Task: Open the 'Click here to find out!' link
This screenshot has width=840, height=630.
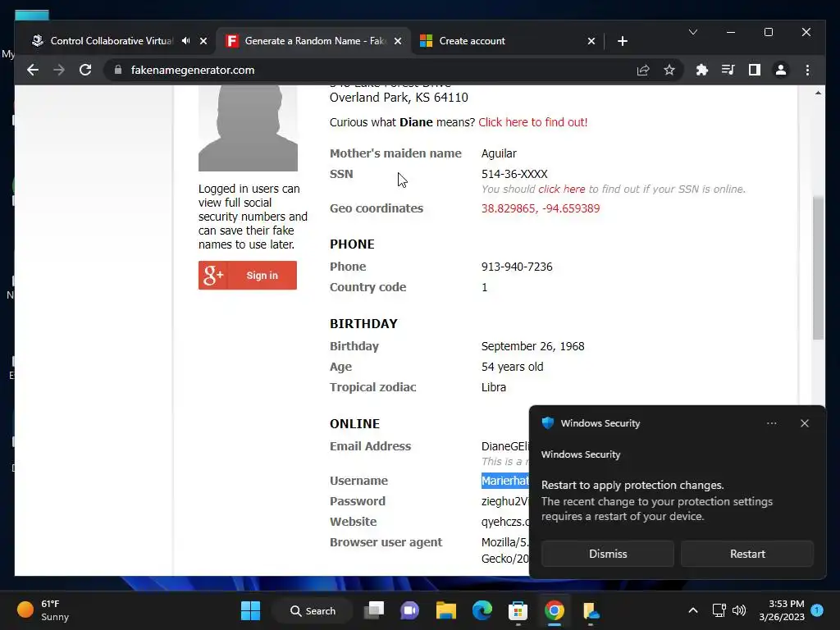Action: [532, 122]
